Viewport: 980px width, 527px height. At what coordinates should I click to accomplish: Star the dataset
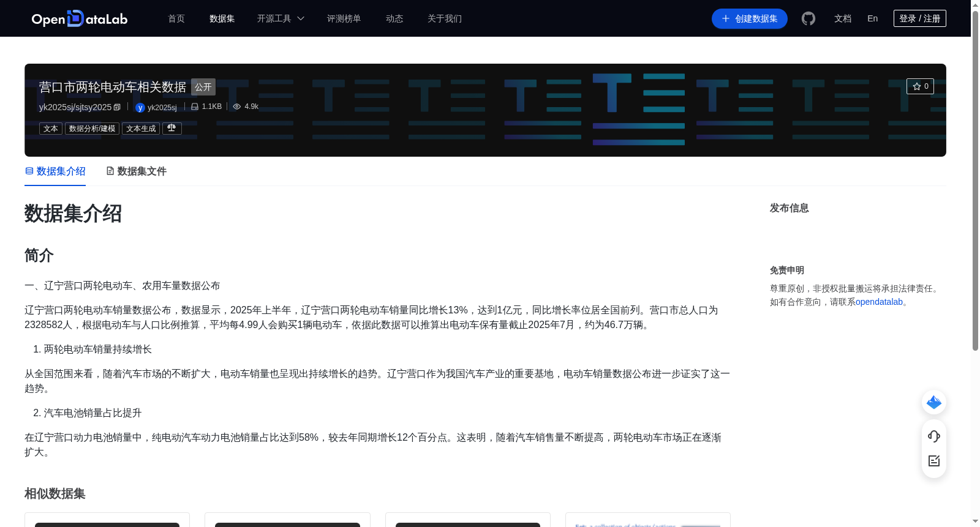(920, 86)
